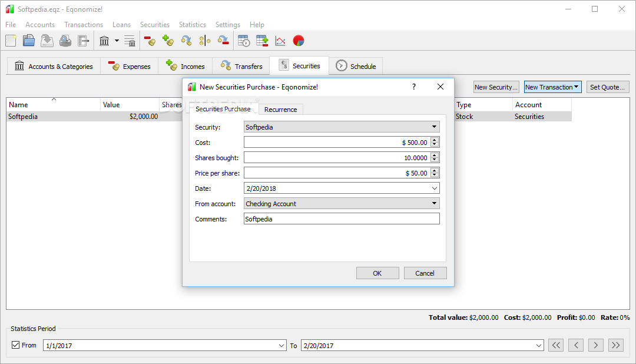636x364 pixels.
Task: Open the Loans menu
Action: [x=122, y=25]
